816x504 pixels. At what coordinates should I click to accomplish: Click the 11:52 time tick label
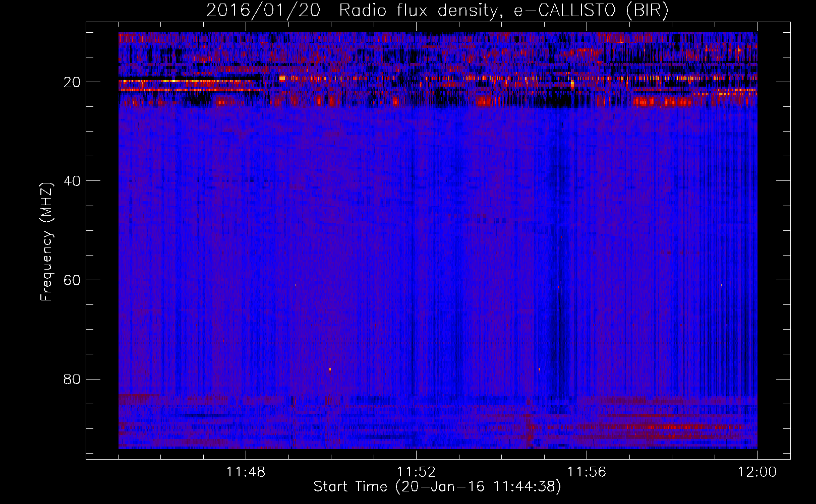[x=416, y=472]
